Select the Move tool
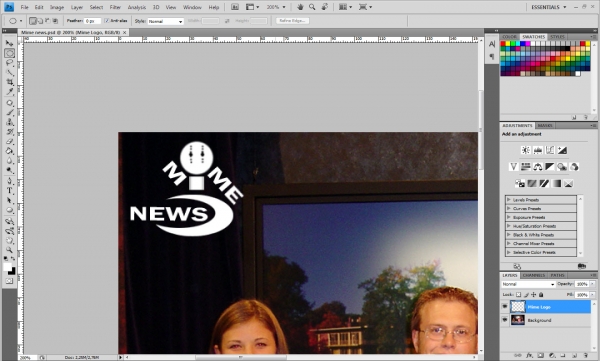The width and height of the screenshot is (600, 361). click(10, 43)
